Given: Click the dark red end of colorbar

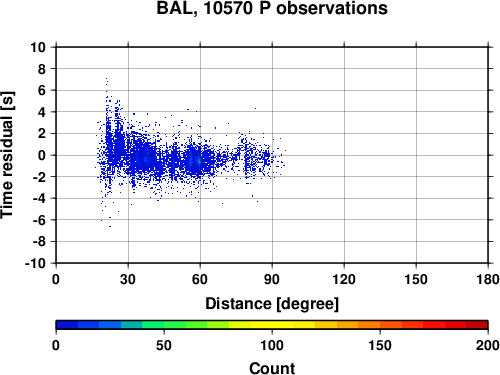Looking at the screenshot, I should click(x=477, y=325).
